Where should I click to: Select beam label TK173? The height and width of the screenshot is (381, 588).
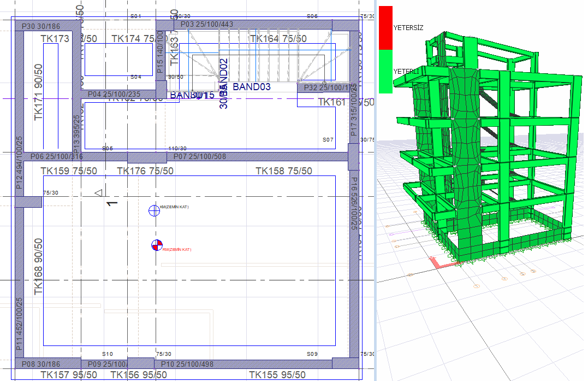click(x=55, y=39)
